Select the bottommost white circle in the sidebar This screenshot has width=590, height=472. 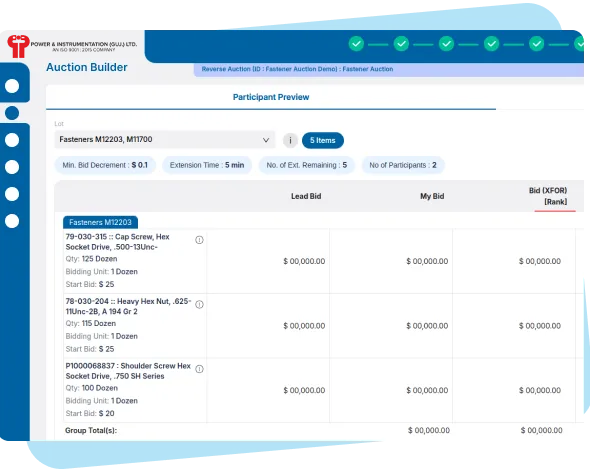[x=12, y=221]
